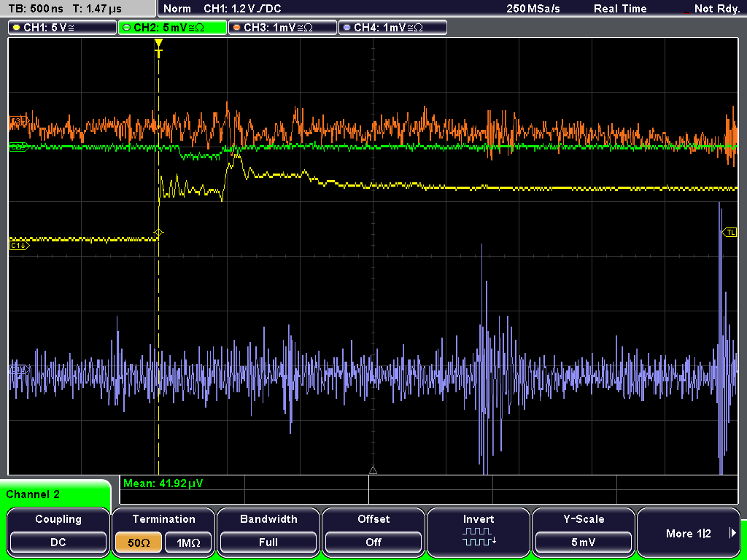
Task: Select the CH3 1 mV channel tab
Action: pyautogui.click(x=282, y=28)
